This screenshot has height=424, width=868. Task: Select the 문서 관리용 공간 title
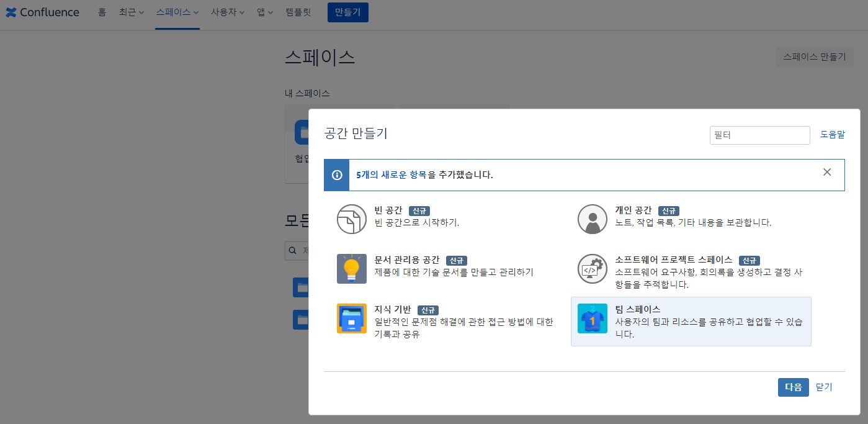point(407,259)
